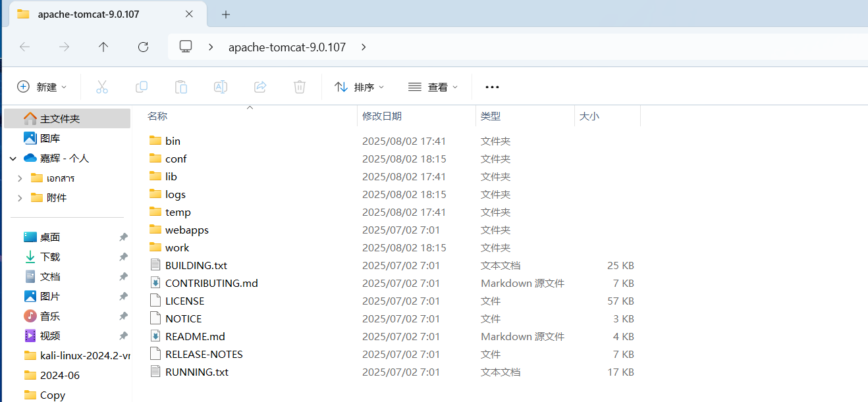Select the webapps folder
Image resolution: width=868 pixels, height=402 pixels.
(187, 230)
